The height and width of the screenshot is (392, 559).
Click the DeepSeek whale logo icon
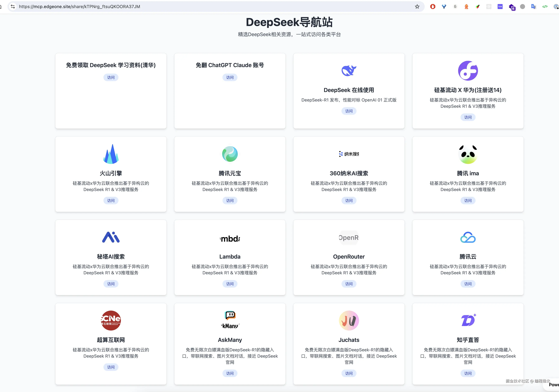point(349,71)
